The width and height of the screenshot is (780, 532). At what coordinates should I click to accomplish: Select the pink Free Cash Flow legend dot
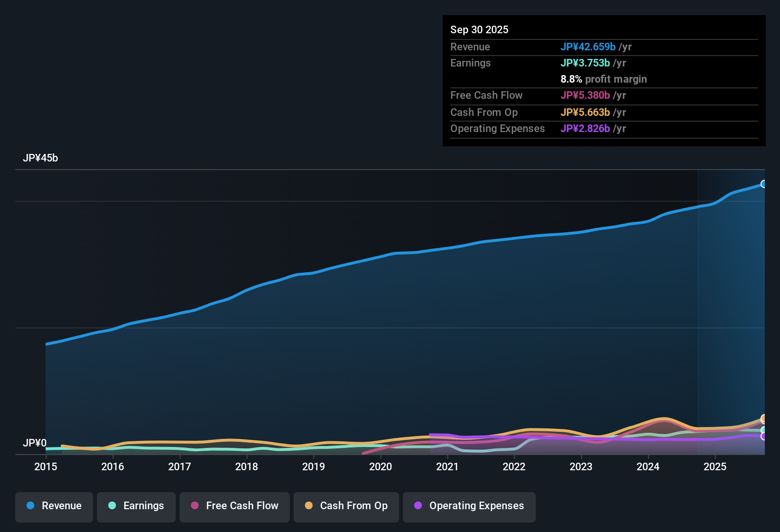(x=194, y=506)
